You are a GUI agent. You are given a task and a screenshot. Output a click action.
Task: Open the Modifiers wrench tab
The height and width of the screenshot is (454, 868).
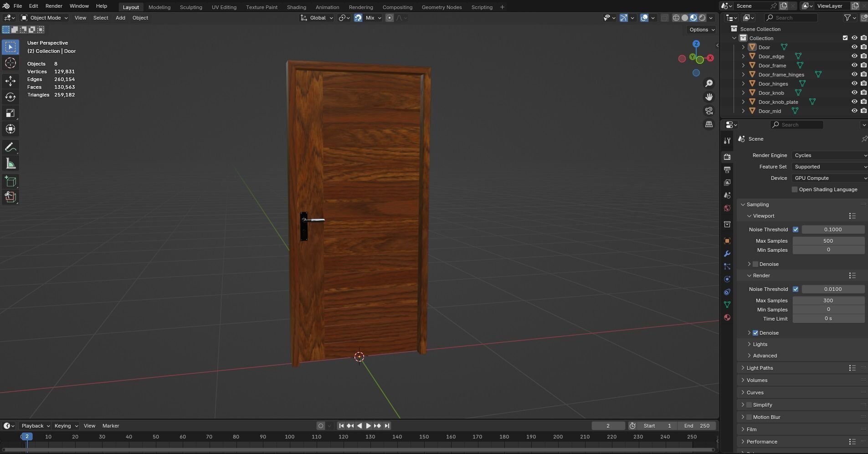point(727,254)
